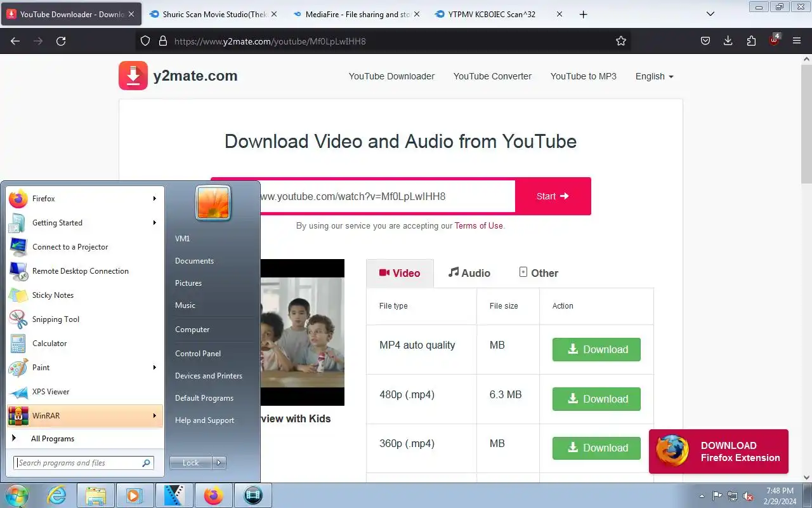
Task: Open Windows Media Player on taskbar
Action: point(134,495)
